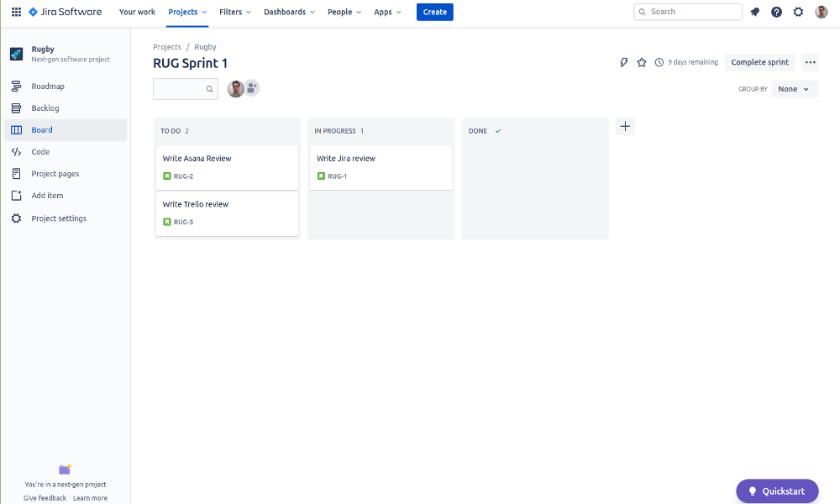The width and height of the screenshot is (840, 504).
Task: Click the blue Create button
Action: [x=434, y=12]
